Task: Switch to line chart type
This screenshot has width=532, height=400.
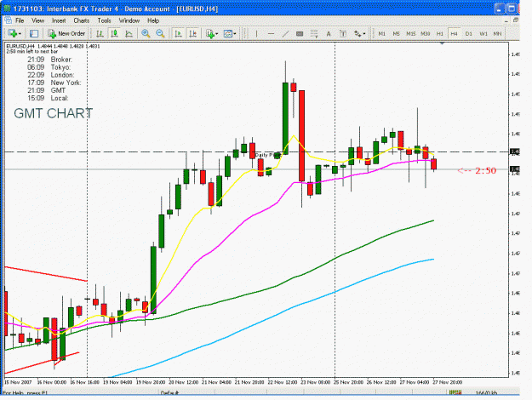Action: coord(129,33)
